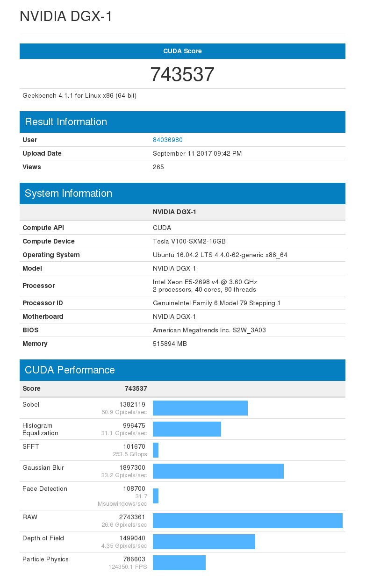Click the Sobel performance bar
366x588 pixels.
click(200, 408)
